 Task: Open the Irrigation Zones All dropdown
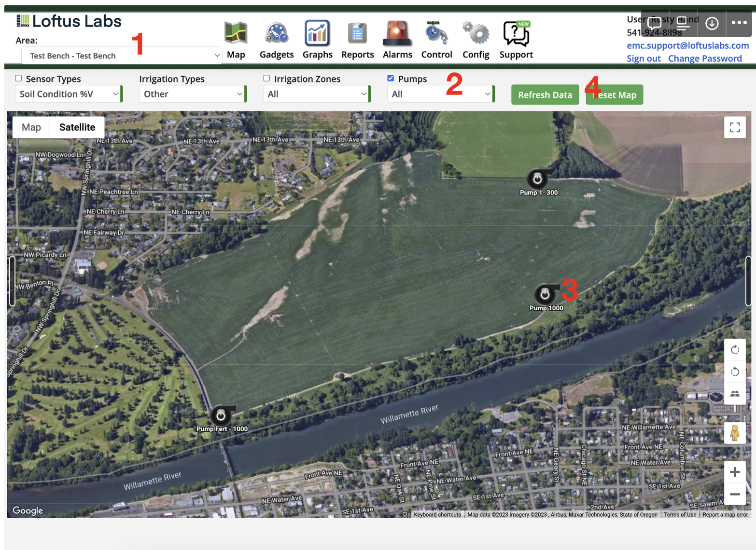point(316,94)
